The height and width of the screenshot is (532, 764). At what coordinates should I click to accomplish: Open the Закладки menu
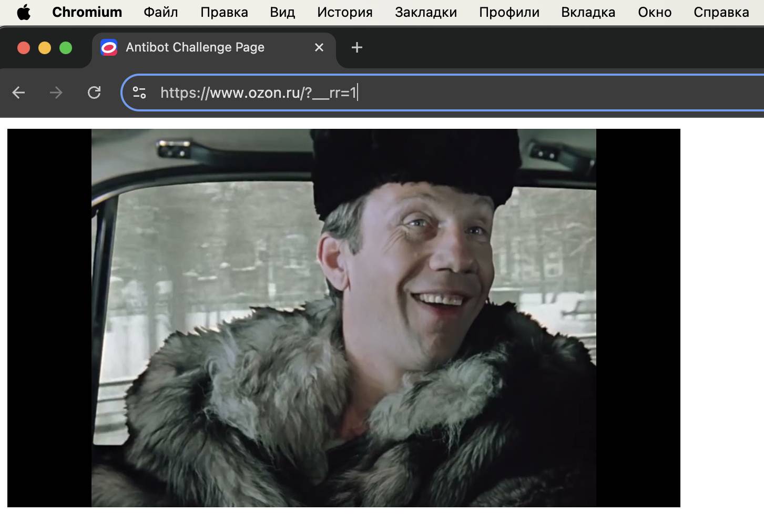tap(426, 12)
